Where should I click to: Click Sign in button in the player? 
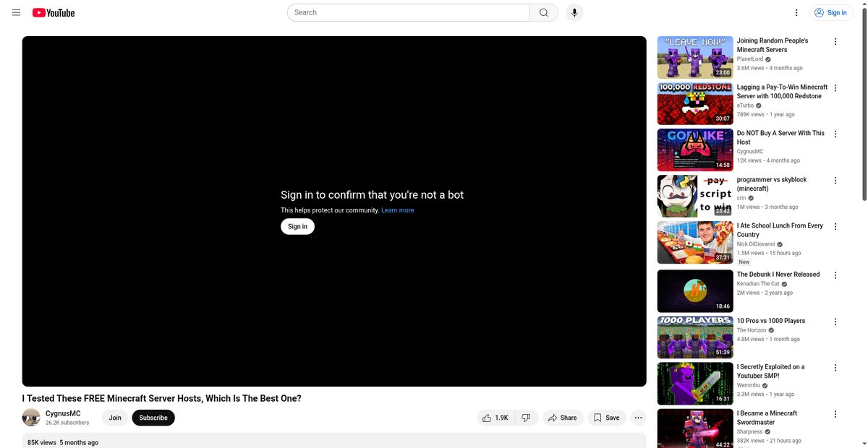pos(297,226)
